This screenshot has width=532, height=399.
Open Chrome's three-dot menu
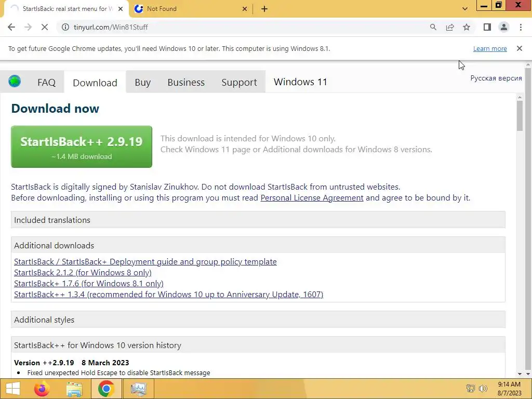pos(521,27)
